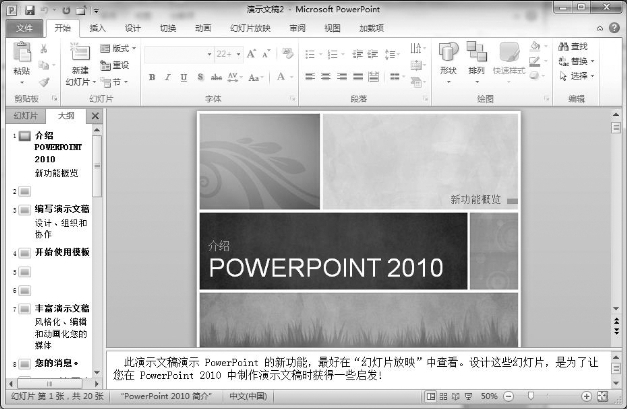Viewport: 627px width, 409px height.
Task: Click the Decrease Indent icon
Action: pyautogui.click(x=357, y=54)
